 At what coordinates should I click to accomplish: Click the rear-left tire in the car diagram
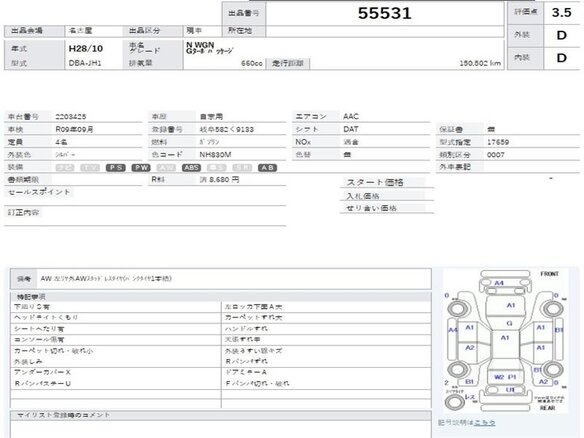pyautogui.click(x=457, y=369)
